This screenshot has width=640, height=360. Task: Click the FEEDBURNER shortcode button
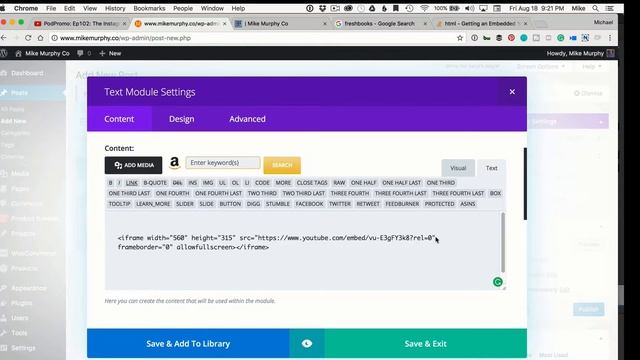pos(402,204)
